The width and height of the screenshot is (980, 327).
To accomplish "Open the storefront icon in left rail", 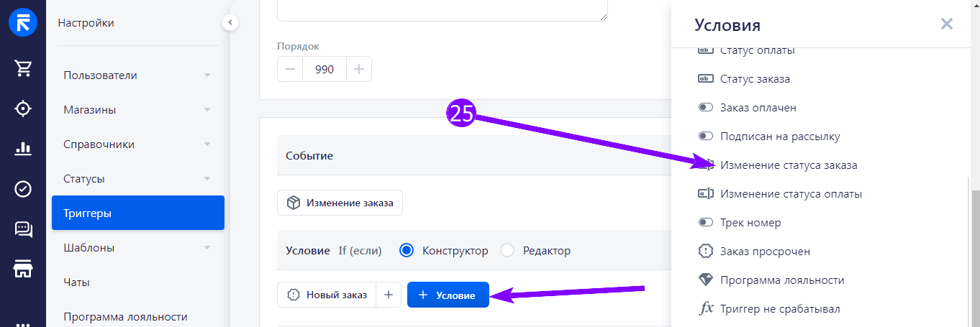I will [x=23, y=270].
